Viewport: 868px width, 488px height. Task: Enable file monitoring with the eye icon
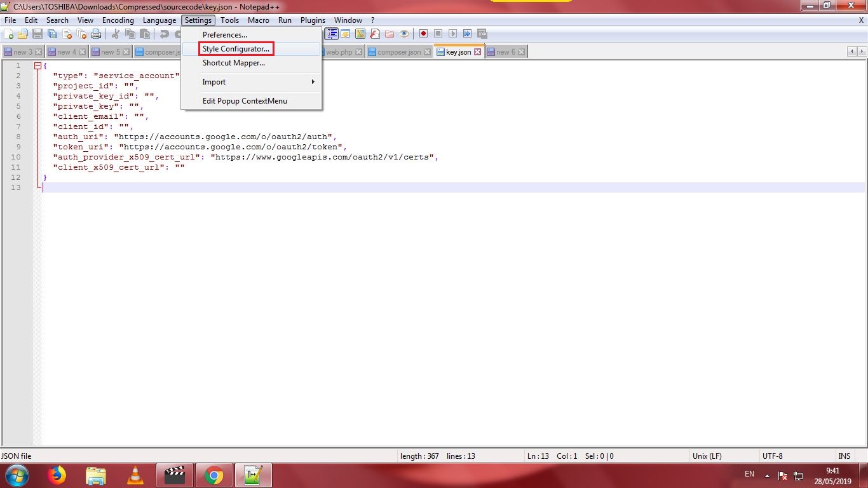[x=404, y=34]
